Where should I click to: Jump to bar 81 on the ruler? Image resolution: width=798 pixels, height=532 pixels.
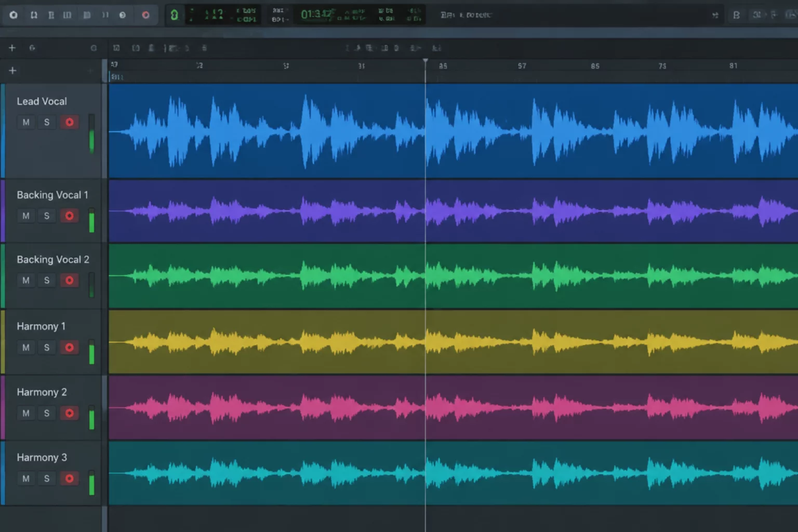(x=733, y=66)
